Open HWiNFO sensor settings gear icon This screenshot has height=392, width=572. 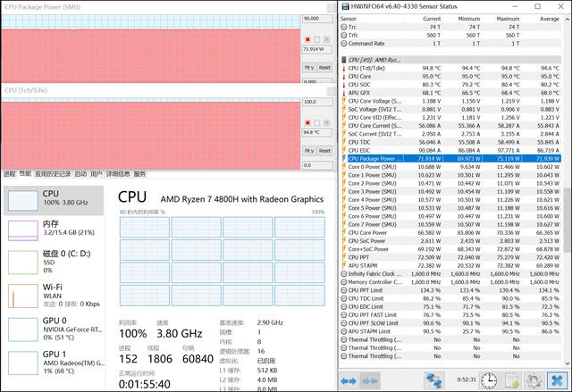[x=534, y=380]
